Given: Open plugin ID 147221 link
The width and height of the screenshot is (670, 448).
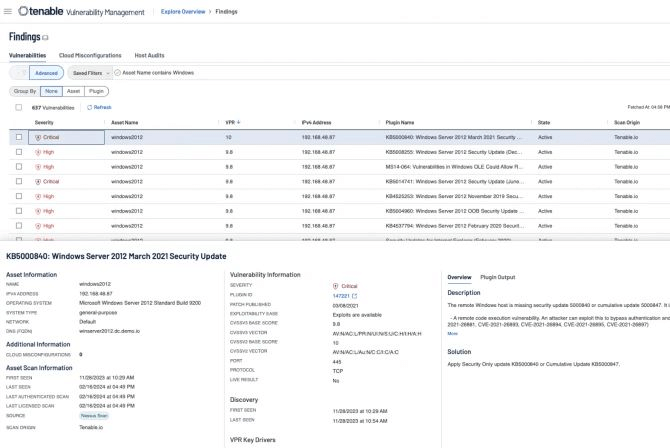Looking at the screenshot, I should coord(341,296).
